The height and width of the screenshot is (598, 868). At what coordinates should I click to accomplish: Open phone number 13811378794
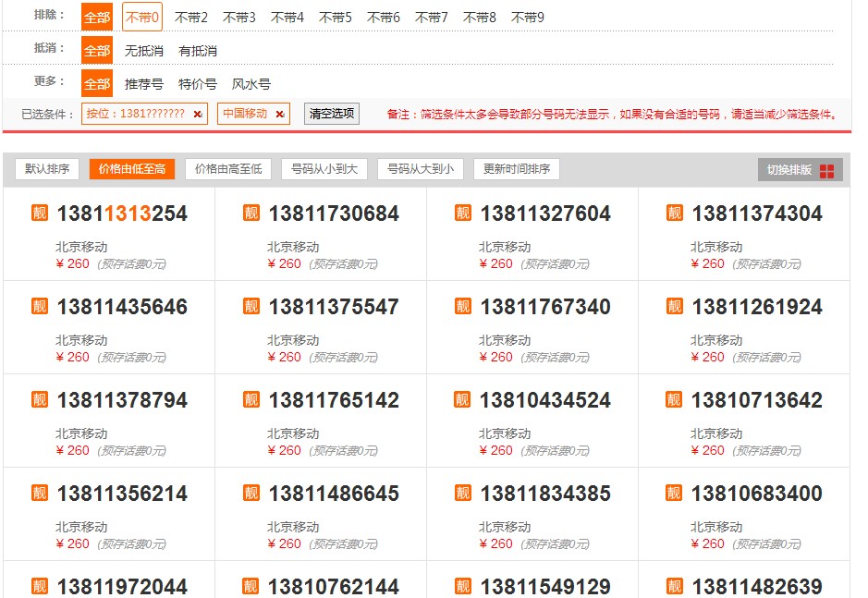[x=122, y=400]
